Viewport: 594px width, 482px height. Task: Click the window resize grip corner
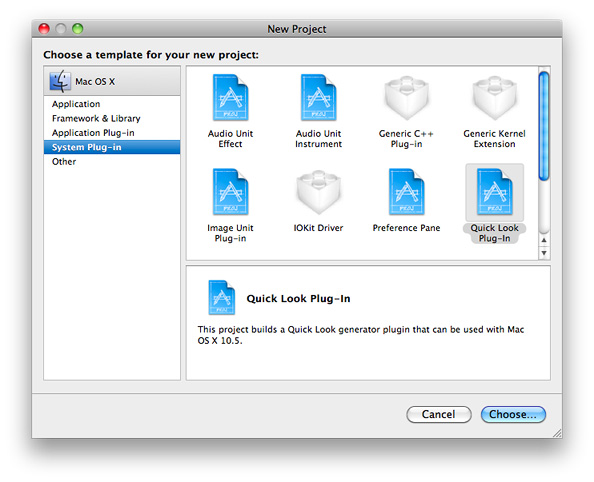click(557, 433)
